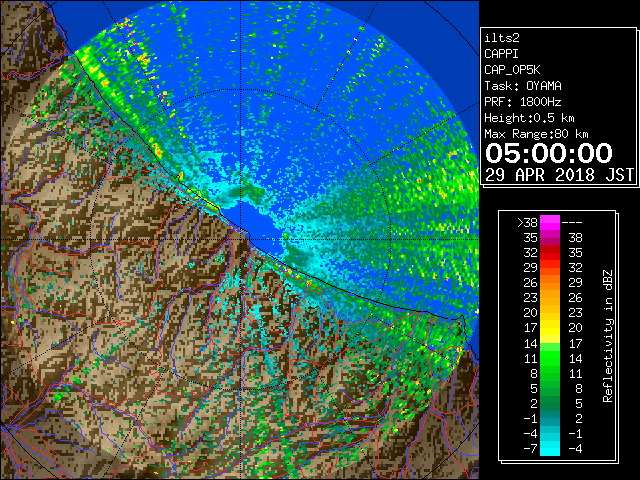640x480 pixels.
Task: Select the 'ilts2' label in info box
Action: click(x=502, y=38)
